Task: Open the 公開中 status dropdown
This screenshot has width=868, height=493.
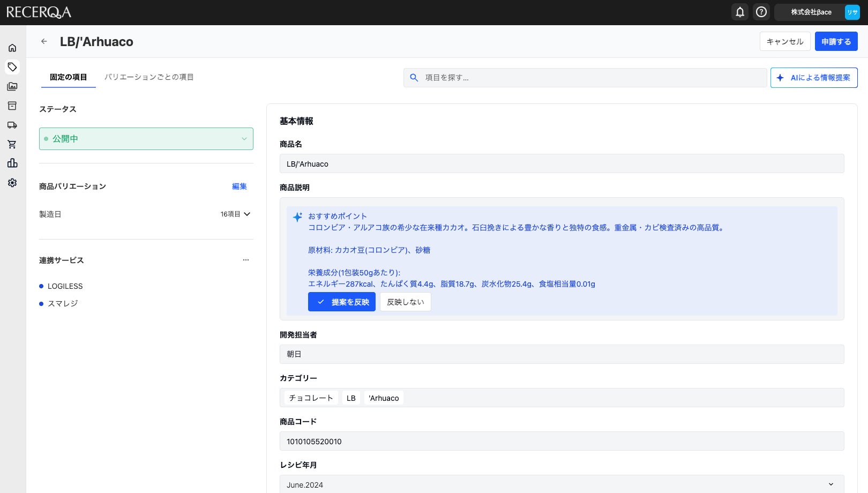Action: 146,139
